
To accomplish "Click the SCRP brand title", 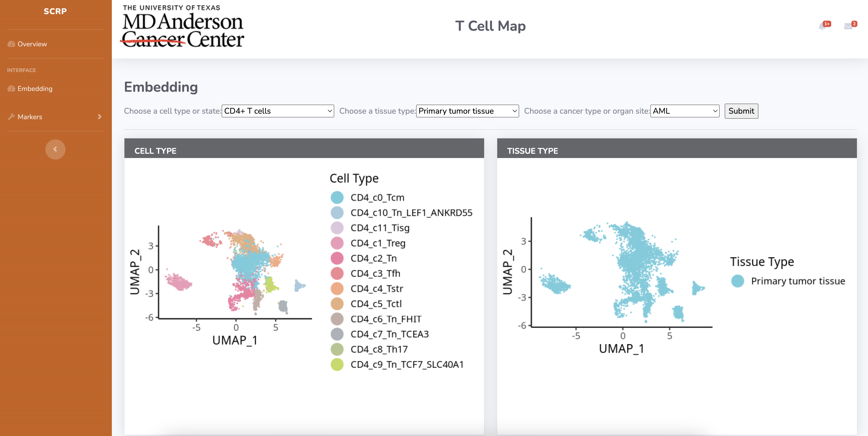I will (x=55, y=11).
